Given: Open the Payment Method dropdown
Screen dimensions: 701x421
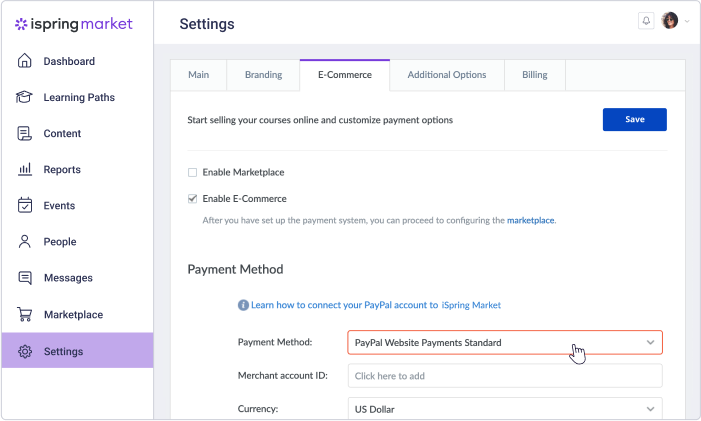Looking at the screenshot, I should (x=505, y=343).
